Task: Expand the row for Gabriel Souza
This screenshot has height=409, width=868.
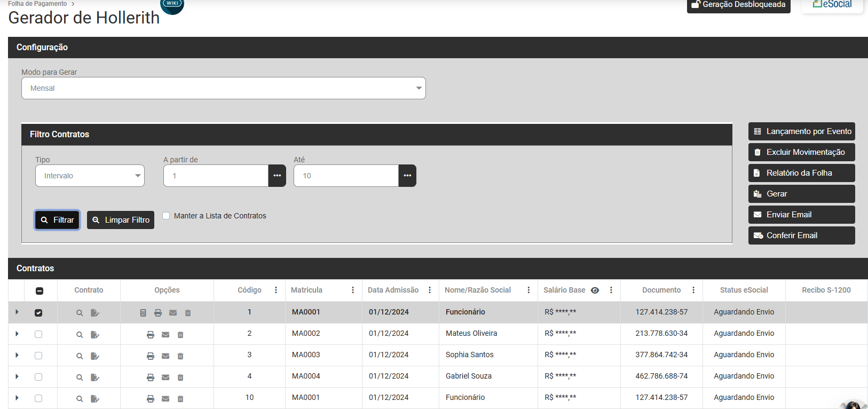Action: point(17,376)
